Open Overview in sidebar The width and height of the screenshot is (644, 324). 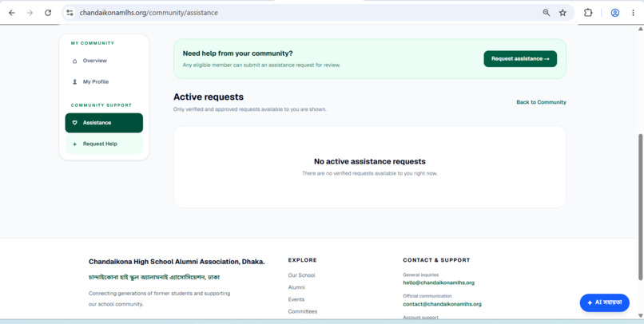[104, 61]
